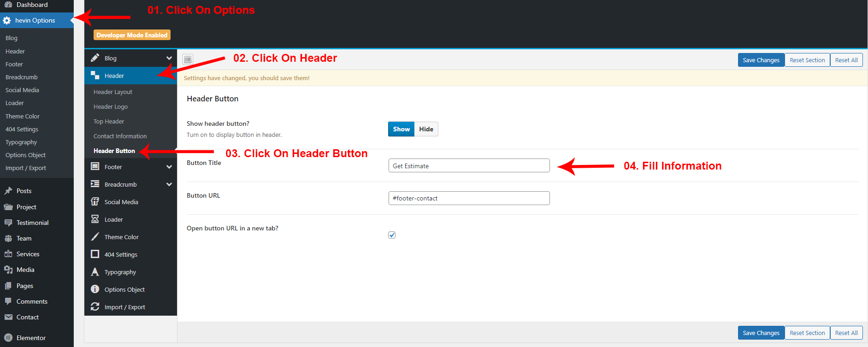Click the Import / Export refresh icon
Screen dimensions: 868x347
[95, 307]
